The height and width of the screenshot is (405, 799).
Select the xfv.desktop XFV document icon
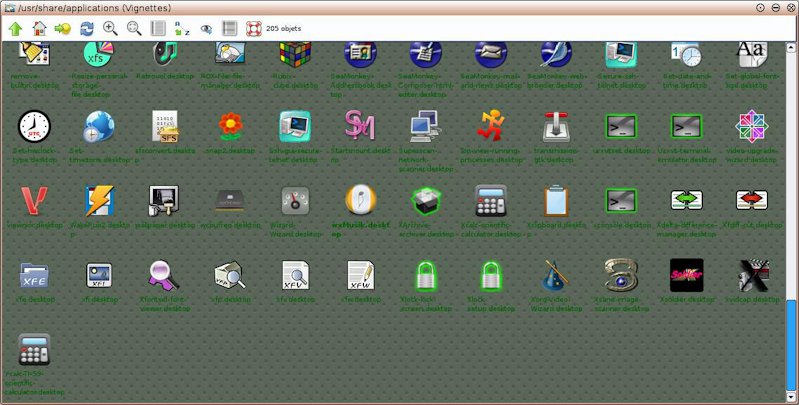296,276
